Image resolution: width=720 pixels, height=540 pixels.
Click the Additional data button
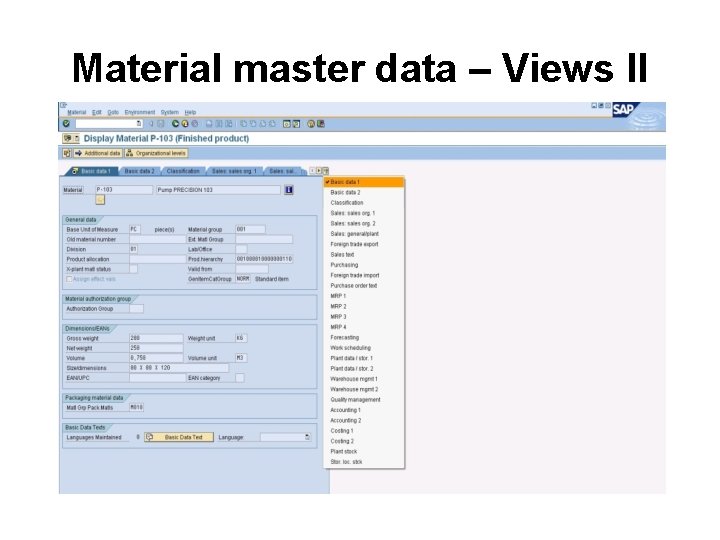point(97,153)
